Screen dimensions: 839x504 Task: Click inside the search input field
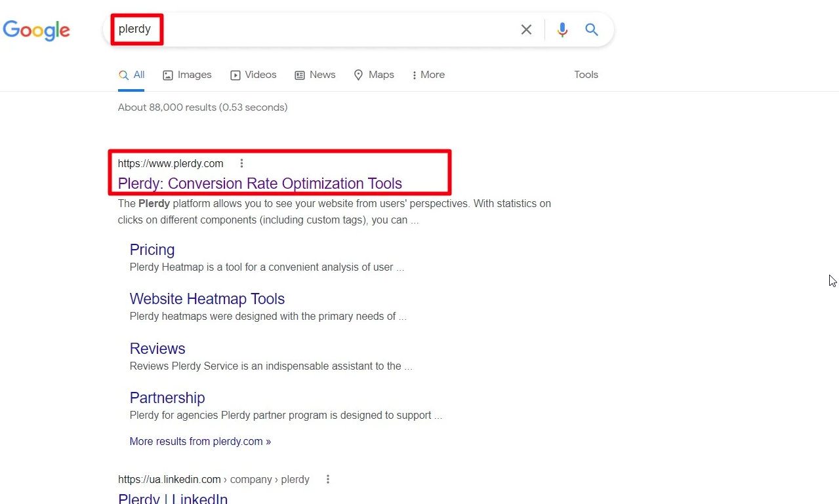(328, 29)
